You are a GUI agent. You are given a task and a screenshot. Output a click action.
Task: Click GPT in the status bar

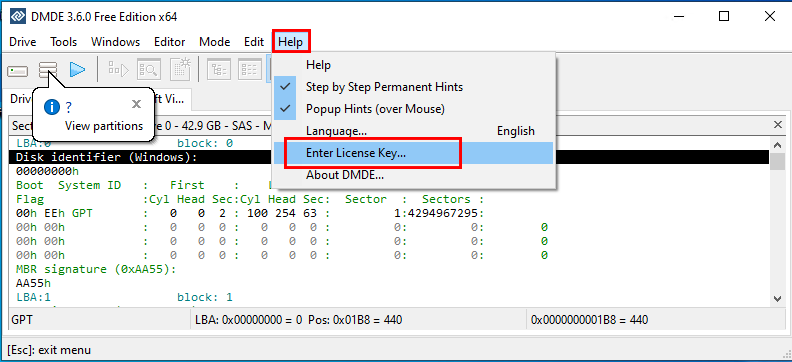[22, 320]
